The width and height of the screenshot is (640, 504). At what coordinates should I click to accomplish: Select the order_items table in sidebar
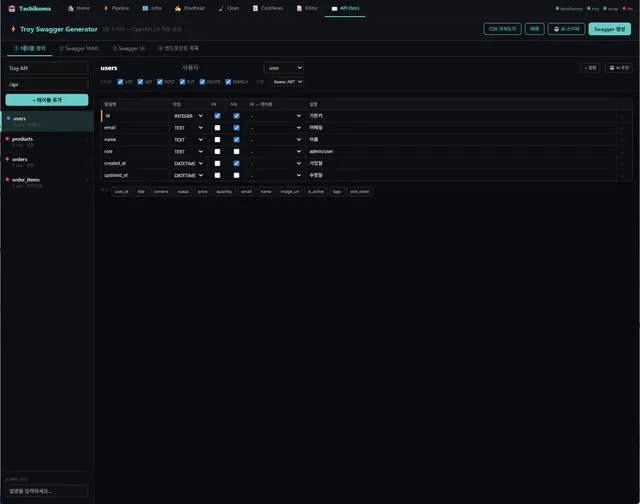[x=47, y=182]
